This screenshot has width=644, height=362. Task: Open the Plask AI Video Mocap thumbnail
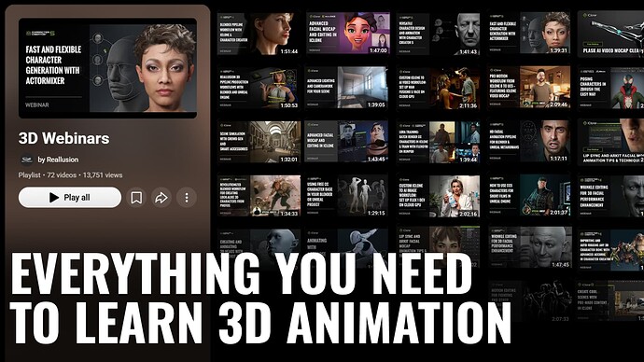pyautogui.click(x=610, y=34)
